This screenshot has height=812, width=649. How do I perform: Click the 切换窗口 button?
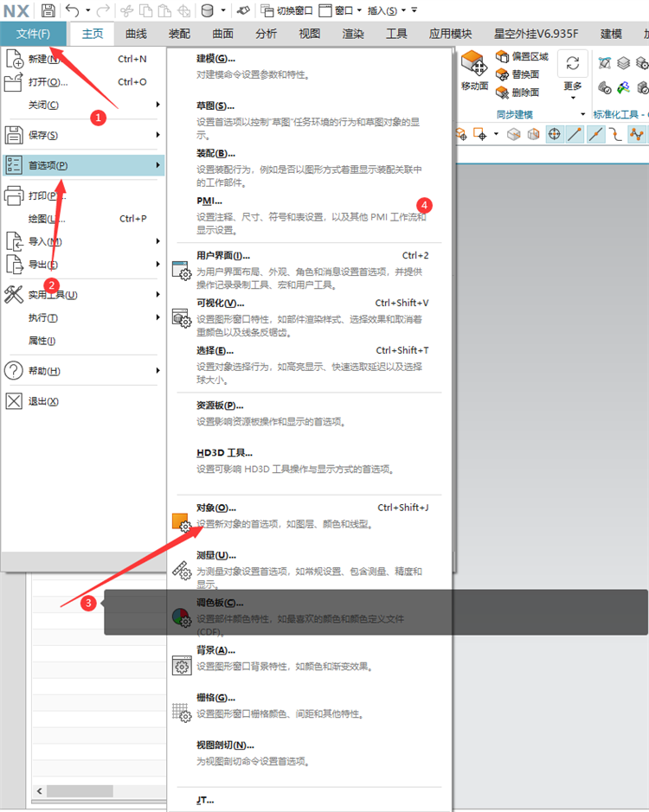coord(286,10)
